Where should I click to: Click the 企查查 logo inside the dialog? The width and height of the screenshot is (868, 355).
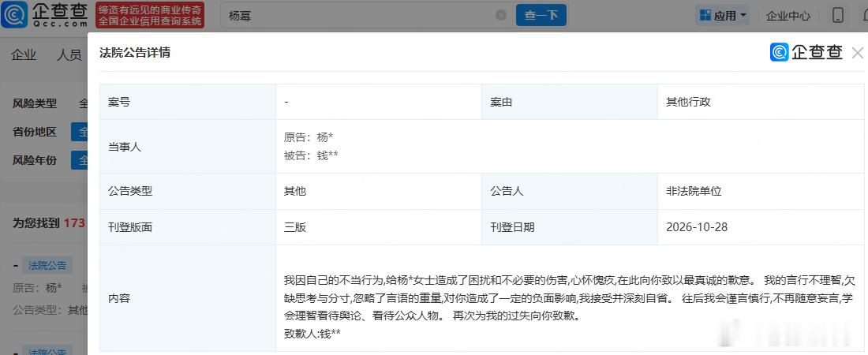point(806,53)
